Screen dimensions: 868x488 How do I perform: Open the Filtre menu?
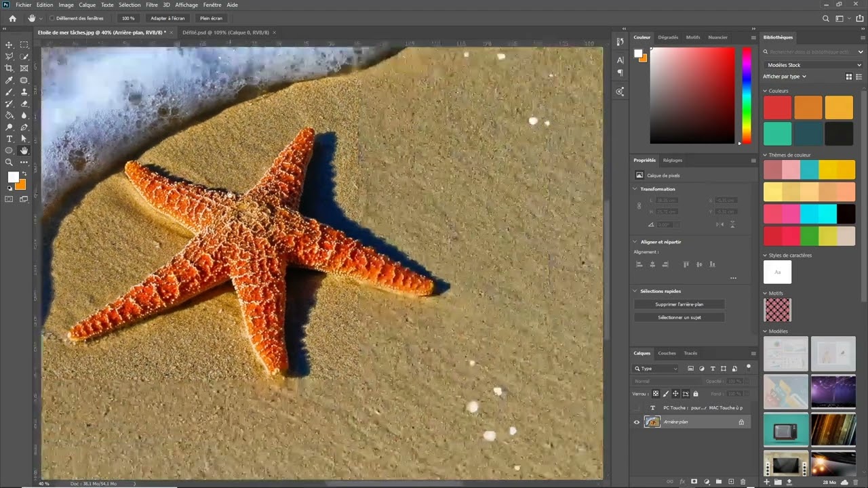pos(152,5)
